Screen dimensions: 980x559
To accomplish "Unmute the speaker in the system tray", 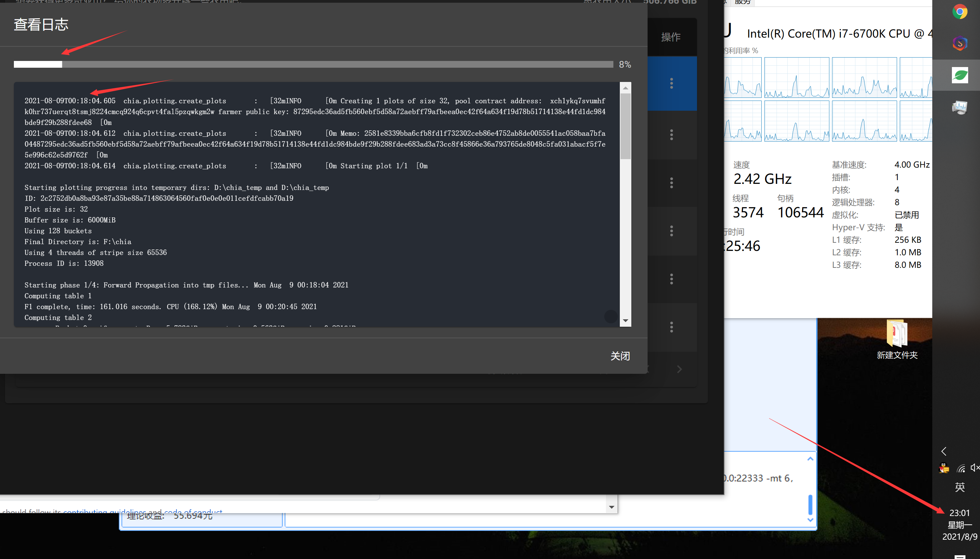I will tap(975, 468).
